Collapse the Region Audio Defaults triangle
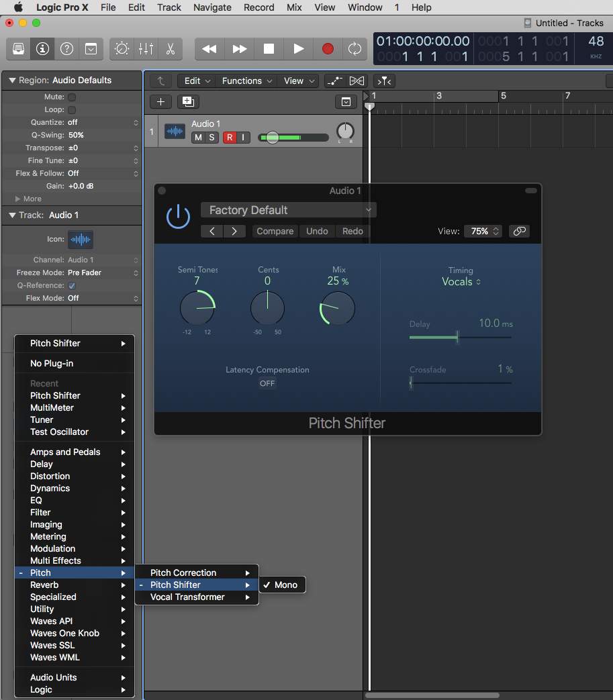Screen dimensions: 613x700 (12, 81)
